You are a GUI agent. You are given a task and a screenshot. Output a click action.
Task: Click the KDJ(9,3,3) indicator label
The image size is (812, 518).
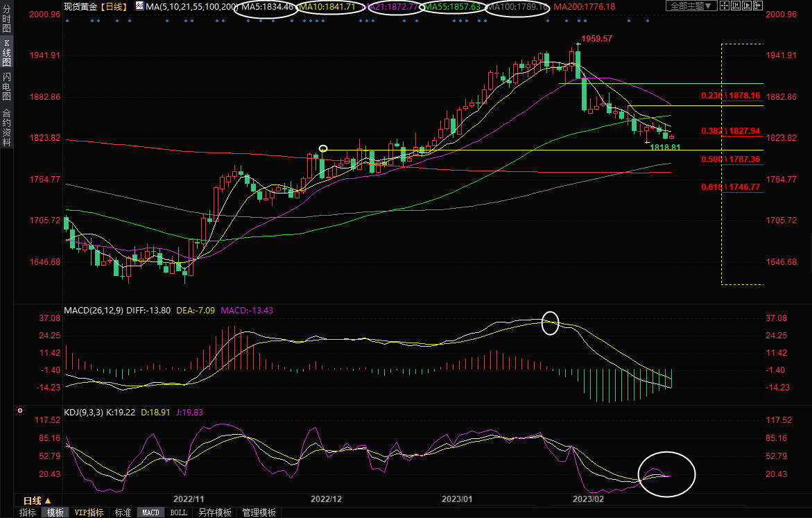tap(84, 413)
